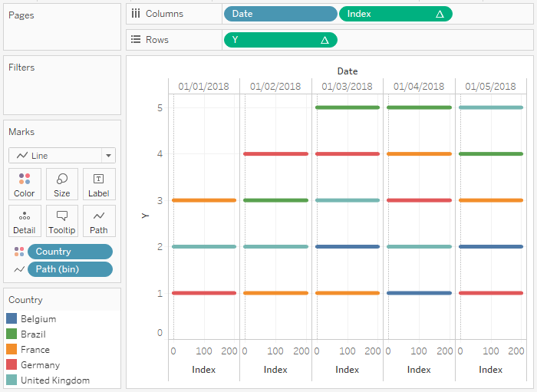Click the France color swatch in legend
Viewport: 537px width, 392px height.
click(12, 349)
